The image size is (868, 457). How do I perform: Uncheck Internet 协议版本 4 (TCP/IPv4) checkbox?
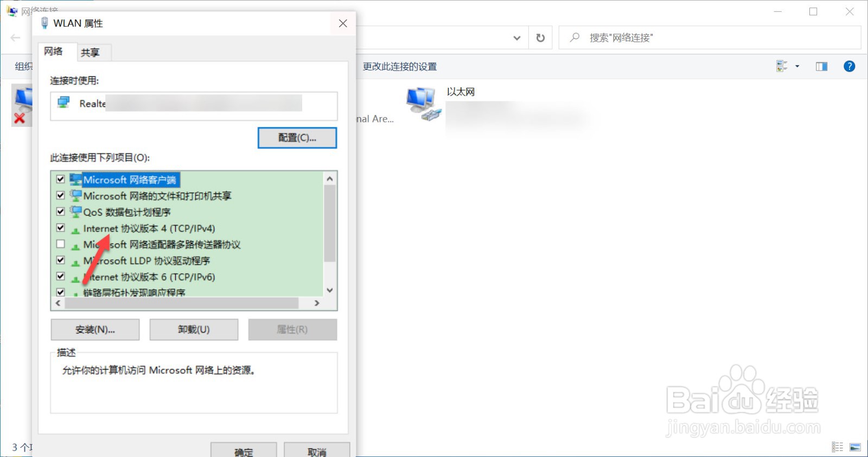coord(61,228)
